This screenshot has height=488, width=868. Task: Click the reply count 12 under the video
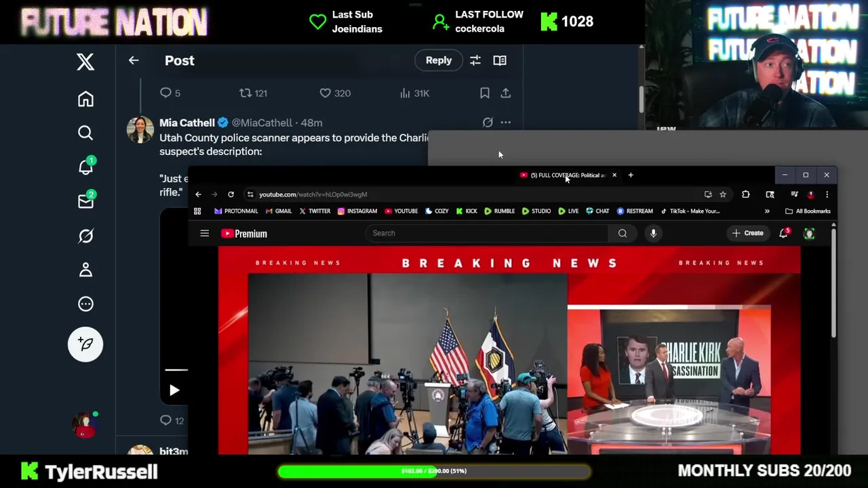[172, 420]
